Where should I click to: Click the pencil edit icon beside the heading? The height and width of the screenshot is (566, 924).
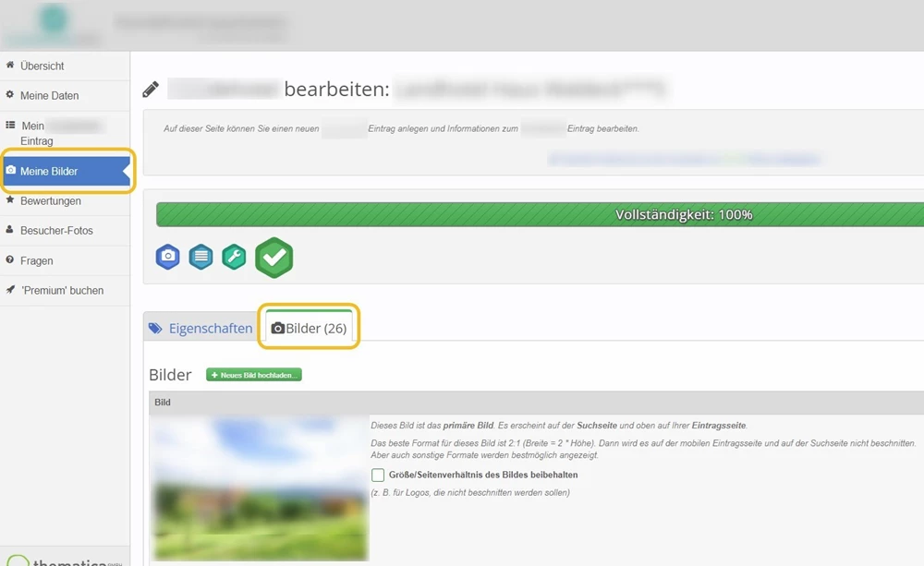[x=151, y=87]
